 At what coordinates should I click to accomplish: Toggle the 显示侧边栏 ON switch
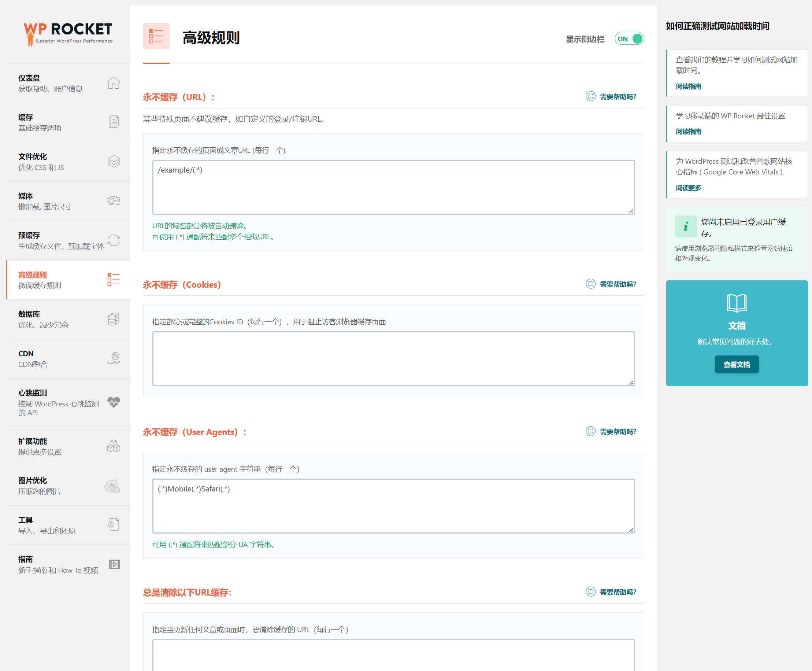point(629,38)
